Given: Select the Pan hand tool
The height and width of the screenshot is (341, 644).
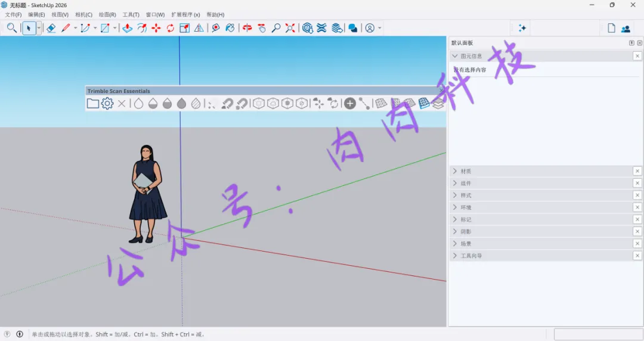Looking at the screenshot, I should [262, 28].
